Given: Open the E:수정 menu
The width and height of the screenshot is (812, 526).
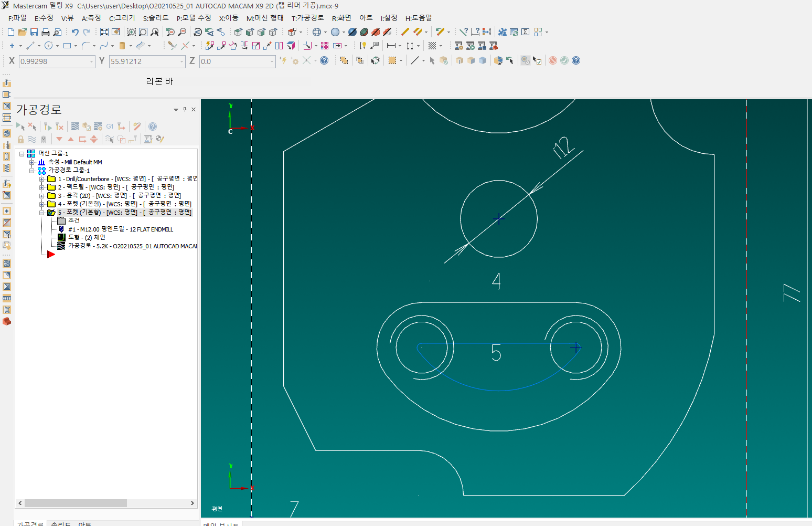Looking at the screenshot, I should click(44, 18).
